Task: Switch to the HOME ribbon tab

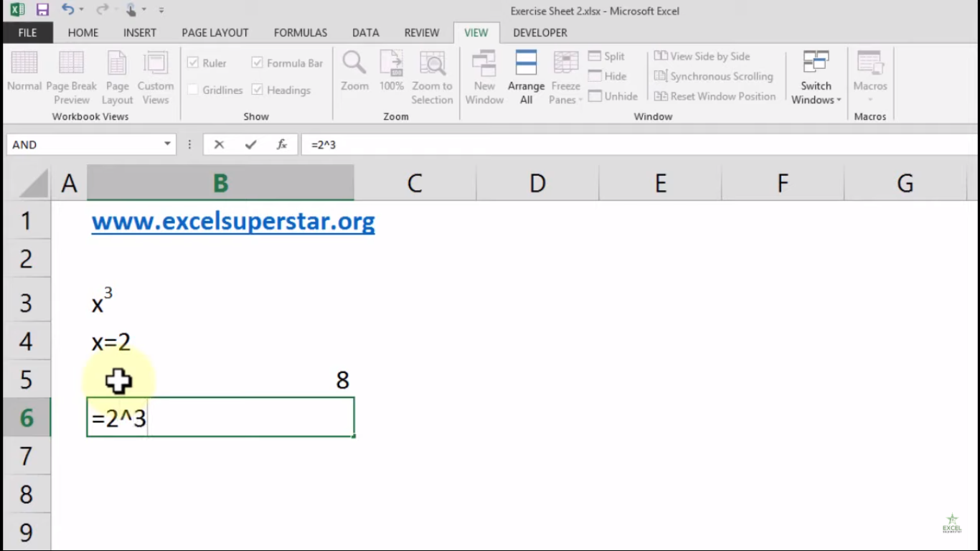Action: click(x=83, y=32)
